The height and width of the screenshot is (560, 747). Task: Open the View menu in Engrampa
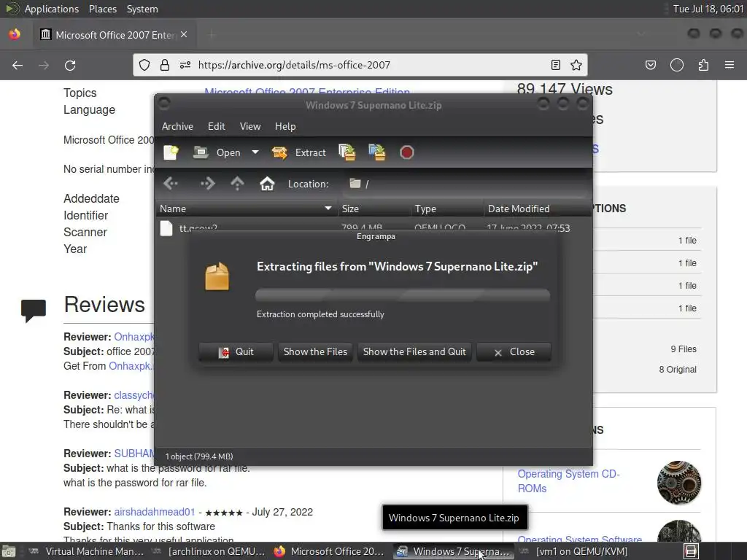tap(250, 126)
